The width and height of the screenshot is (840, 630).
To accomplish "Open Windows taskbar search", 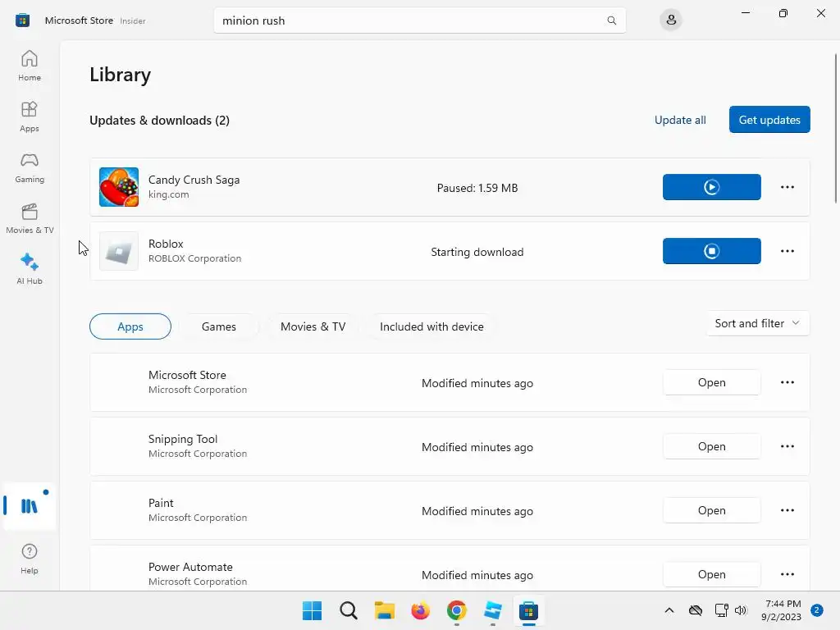I will 348,610.
